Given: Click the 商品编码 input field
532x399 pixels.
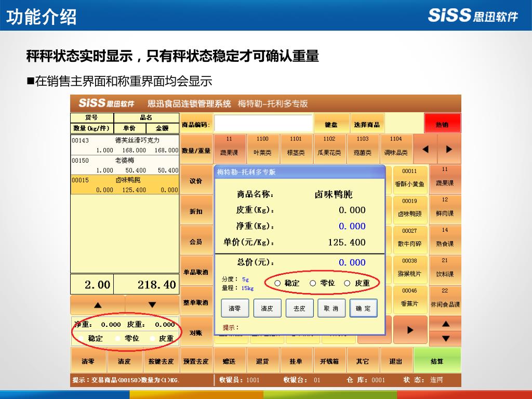Looking at the screenshot, I should (x=263, y=124).
